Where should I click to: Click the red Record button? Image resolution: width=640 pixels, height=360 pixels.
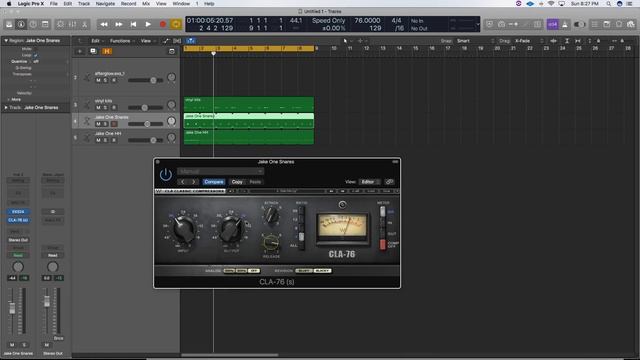point(162,24)
